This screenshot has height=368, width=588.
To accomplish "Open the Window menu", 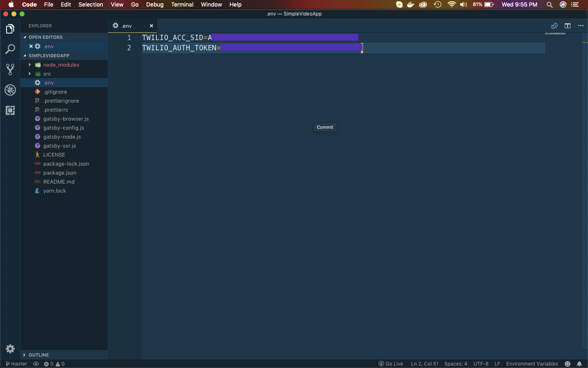I will pyautogui.click(x=211, y=4).
